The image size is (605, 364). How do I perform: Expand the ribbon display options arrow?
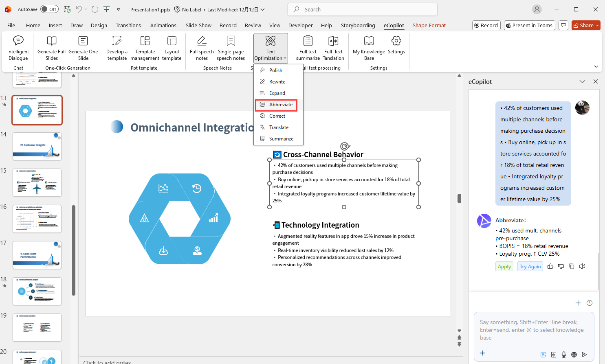[x=596, y=66]
